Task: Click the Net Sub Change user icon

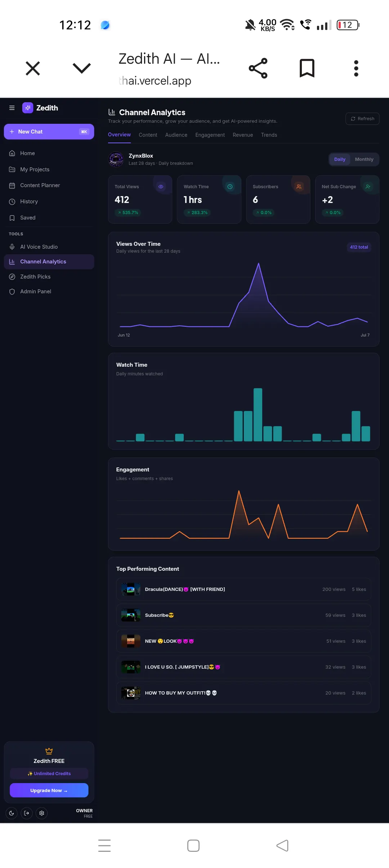Action: [x=368, y=186]
